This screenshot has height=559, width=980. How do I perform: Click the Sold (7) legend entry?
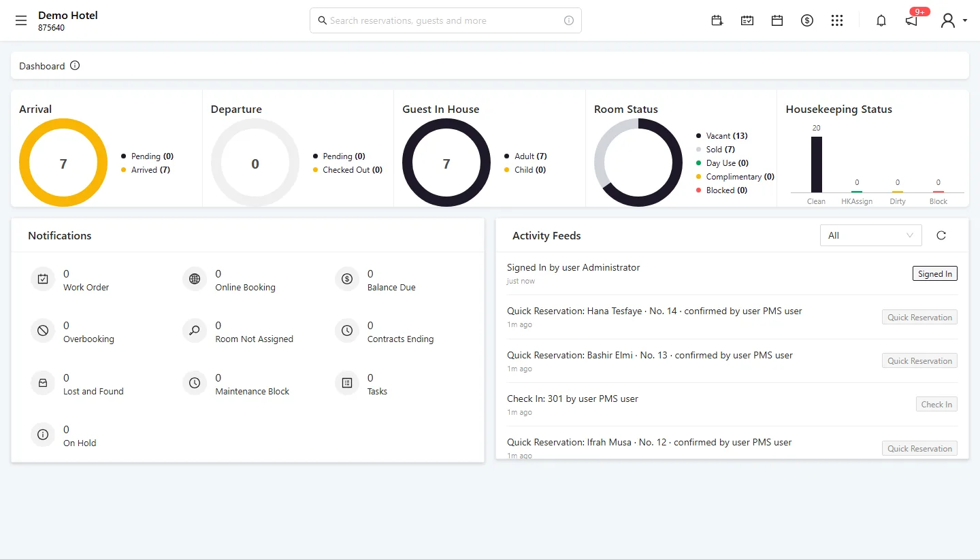pyautogui.click(x=715, y=150)
